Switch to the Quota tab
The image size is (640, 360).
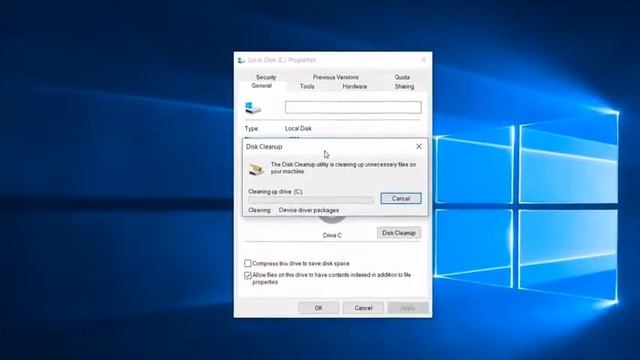pos(402,77)
